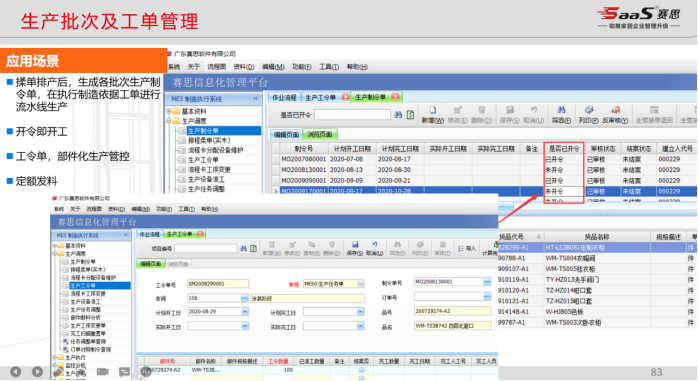Open 资料(D) menu in the upper window
The image size is (698, 381).
point(243,67)
